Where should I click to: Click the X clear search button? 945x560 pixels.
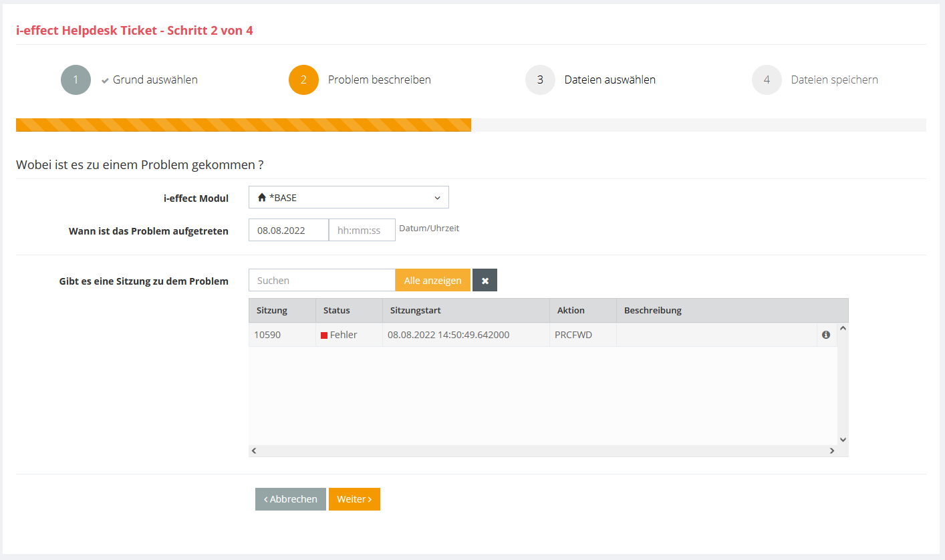[485, 281]
